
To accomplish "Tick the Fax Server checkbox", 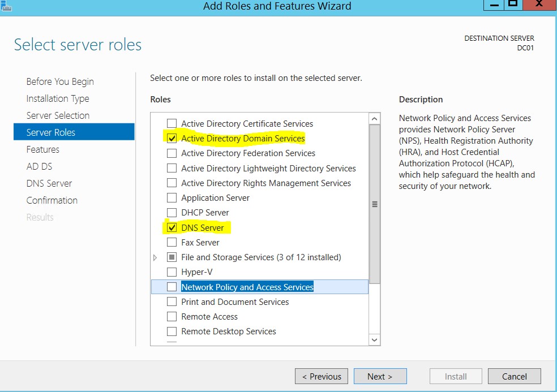I will [x=172, y=242].
